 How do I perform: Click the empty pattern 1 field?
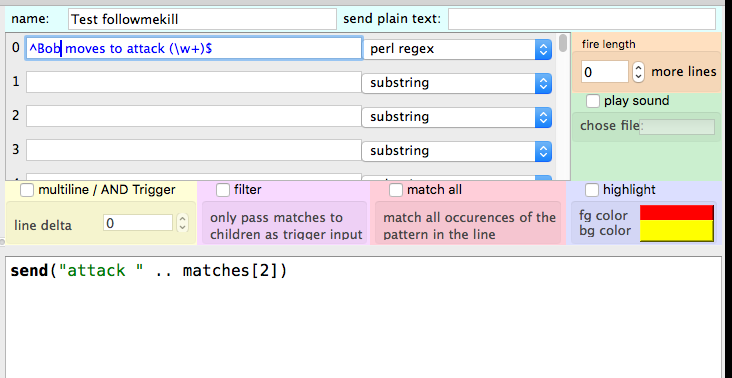(x=194, y=82)
